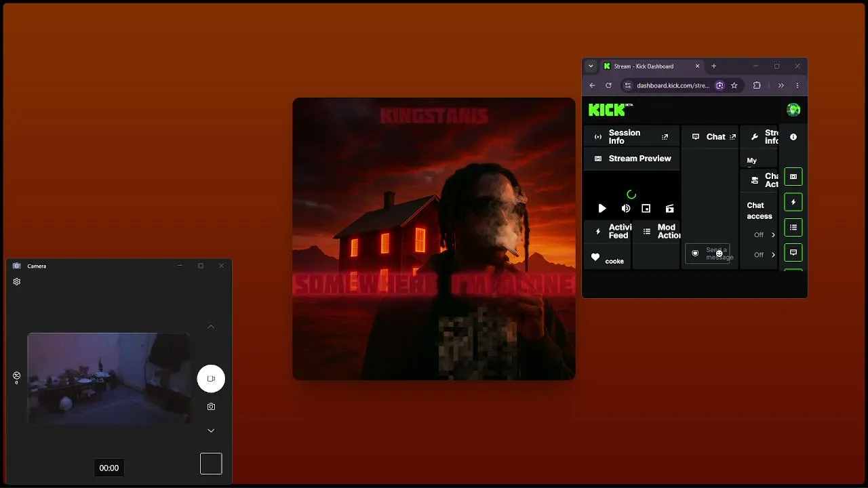The image size is (868, 488).
Task: Close the Stream - Kick Dashboard tab
Action: 698,66
